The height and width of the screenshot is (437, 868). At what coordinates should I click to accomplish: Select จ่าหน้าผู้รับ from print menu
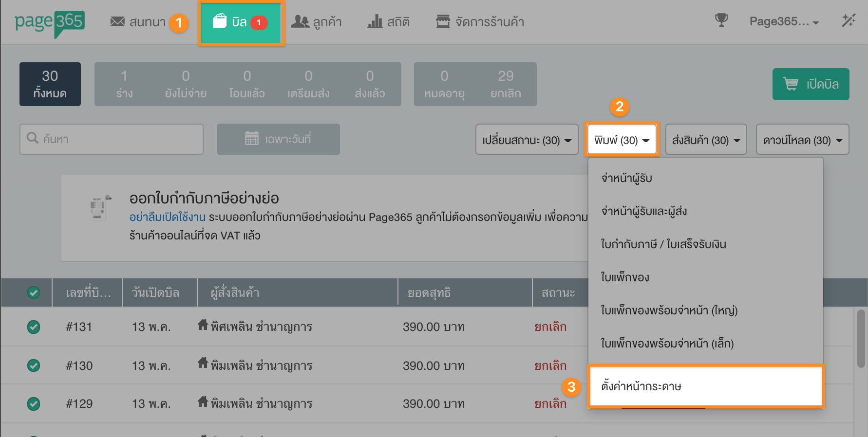705,178
